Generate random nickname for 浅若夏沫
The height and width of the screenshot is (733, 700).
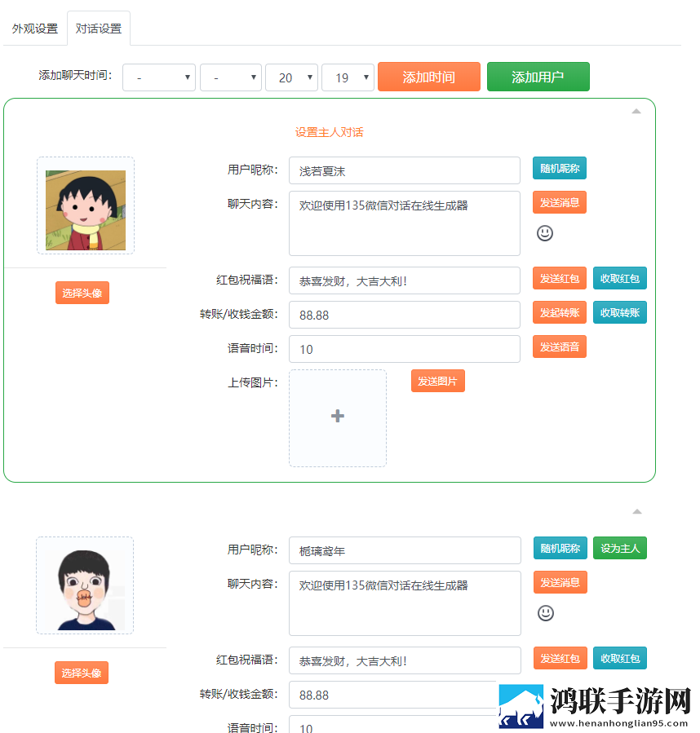[560, 168]
